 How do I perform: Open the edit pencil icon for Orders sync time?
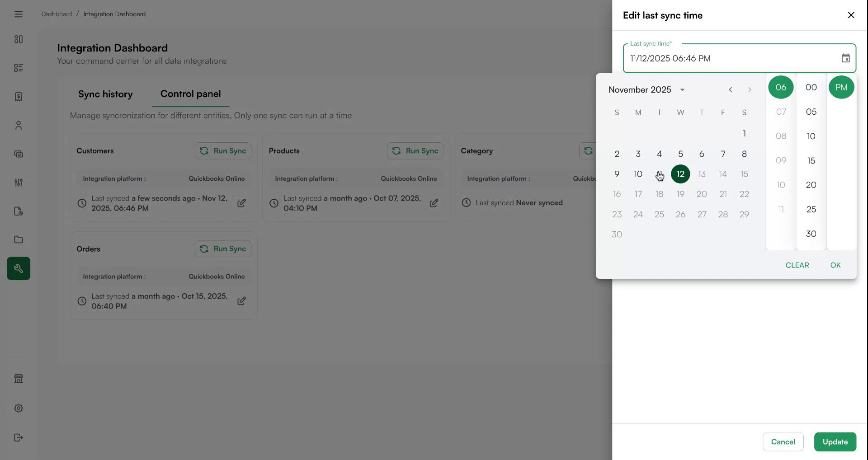[242, 300]
